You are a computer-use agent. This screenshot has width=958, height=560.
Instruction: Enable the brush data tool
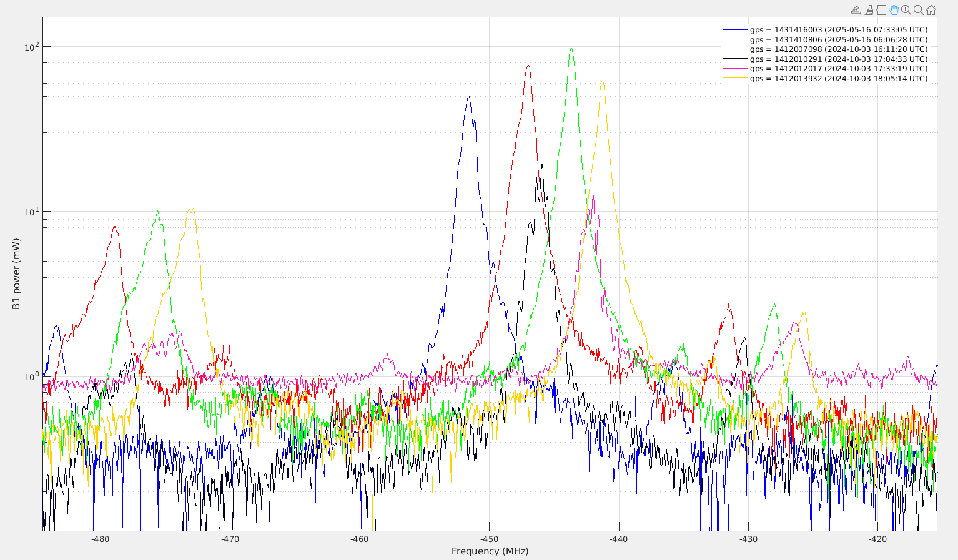[869, 10]
